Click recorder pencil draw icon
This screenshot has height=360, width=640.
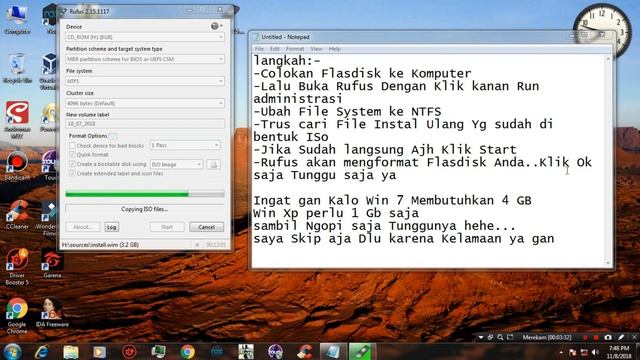pos(621,337)
